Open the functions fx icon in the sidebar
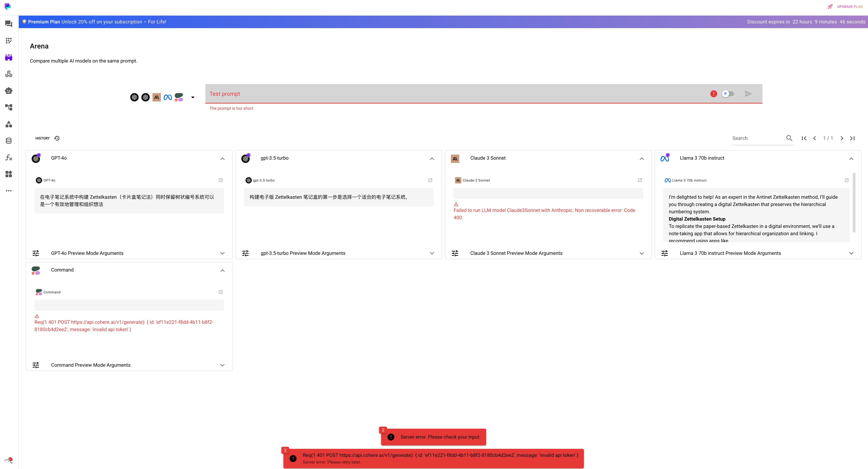 coord(9,158)
